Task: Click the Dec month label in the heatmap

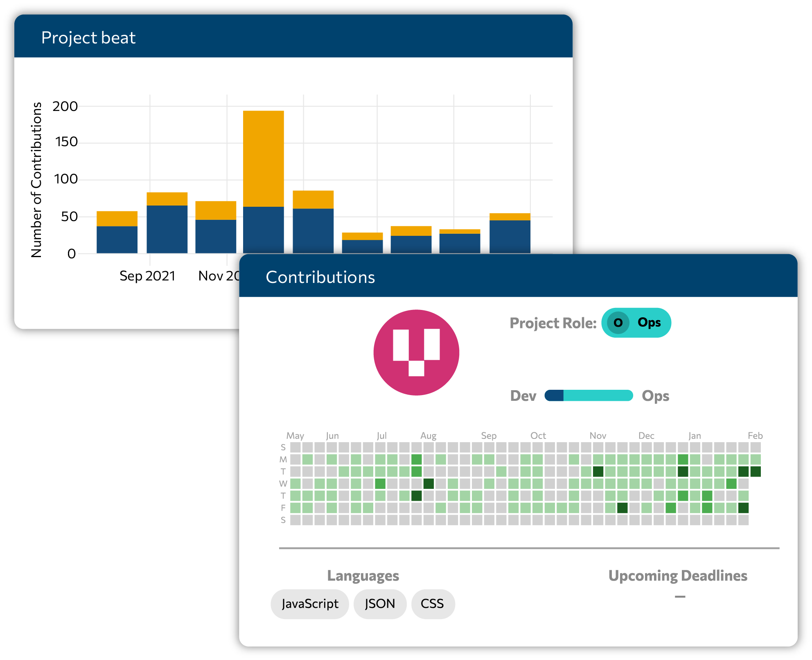Action: coord(646,436)
